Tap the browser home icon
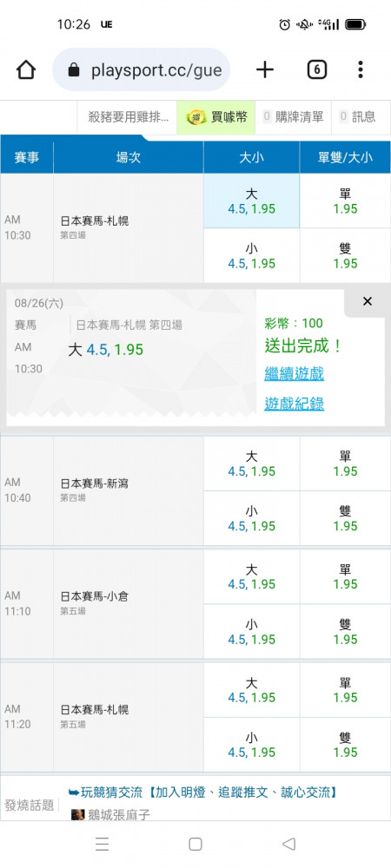 pyautogui.click(x=25, y=69)
